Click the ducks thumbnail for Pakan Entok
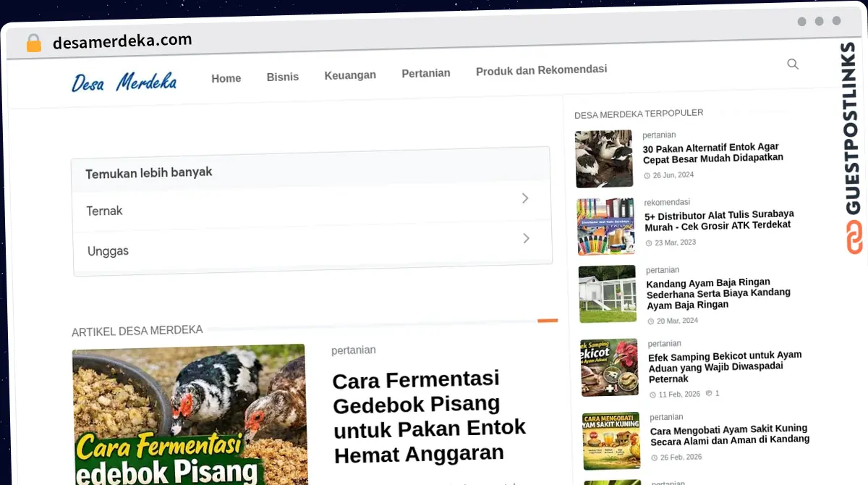 coord(604,159)
